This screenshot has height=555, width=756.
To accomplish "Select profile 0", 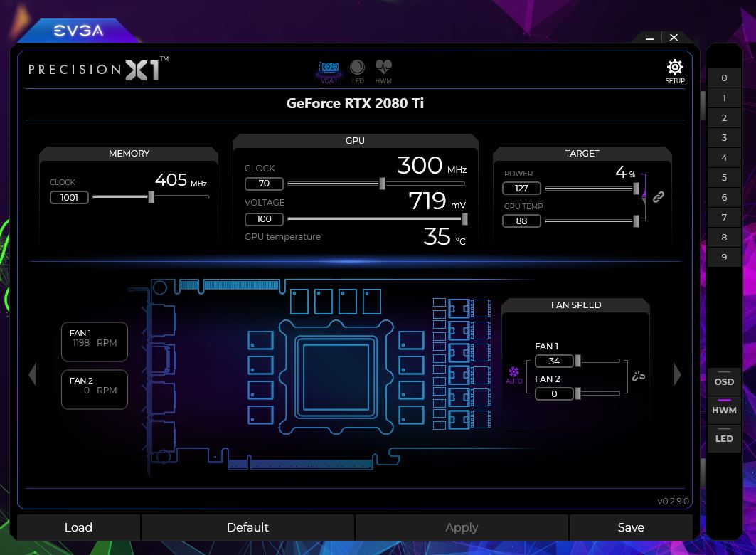I will (x=724, y=78).
